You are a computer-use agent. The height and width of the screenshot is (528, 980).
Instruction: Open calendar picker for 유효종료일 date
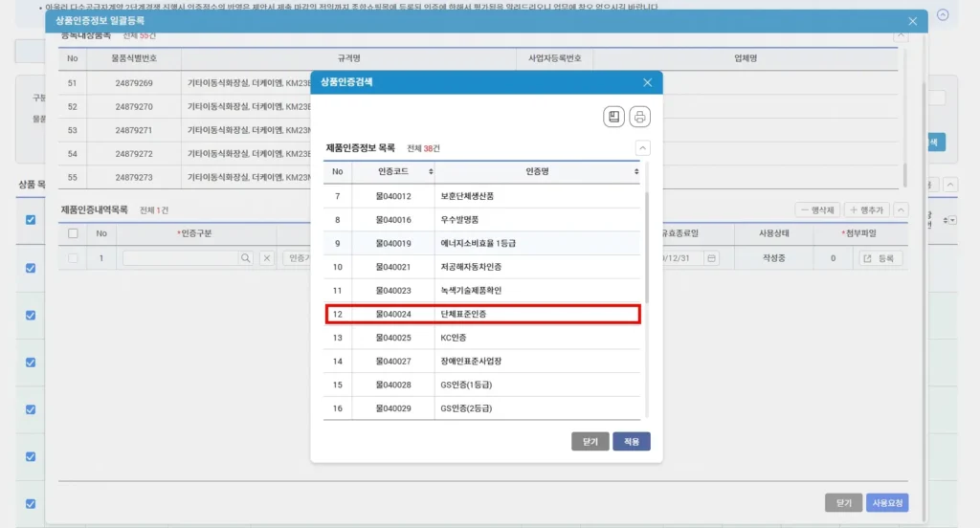(711, 258)
